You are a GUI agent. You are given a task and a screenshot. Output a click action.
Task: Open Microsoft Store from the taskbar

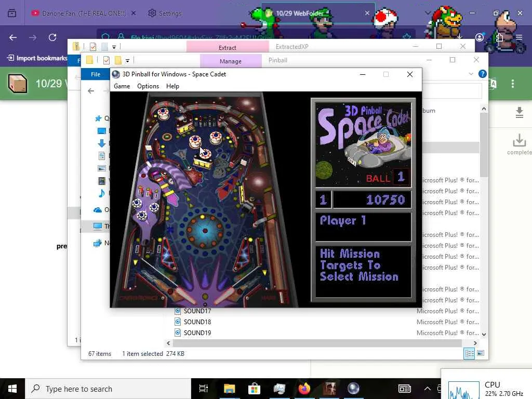point(254,389)
